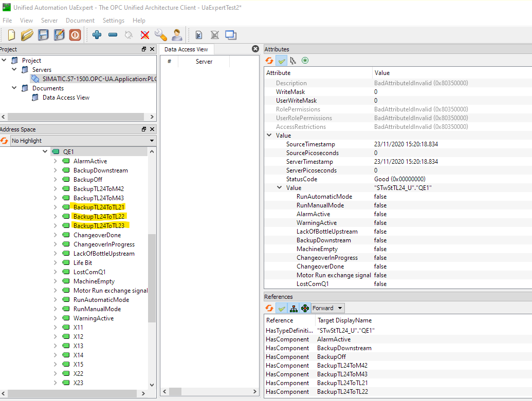This screenshot has width=532, height=401.
Task: Toggle the green checkmark in Attributes toolbar
Action: 282,61
